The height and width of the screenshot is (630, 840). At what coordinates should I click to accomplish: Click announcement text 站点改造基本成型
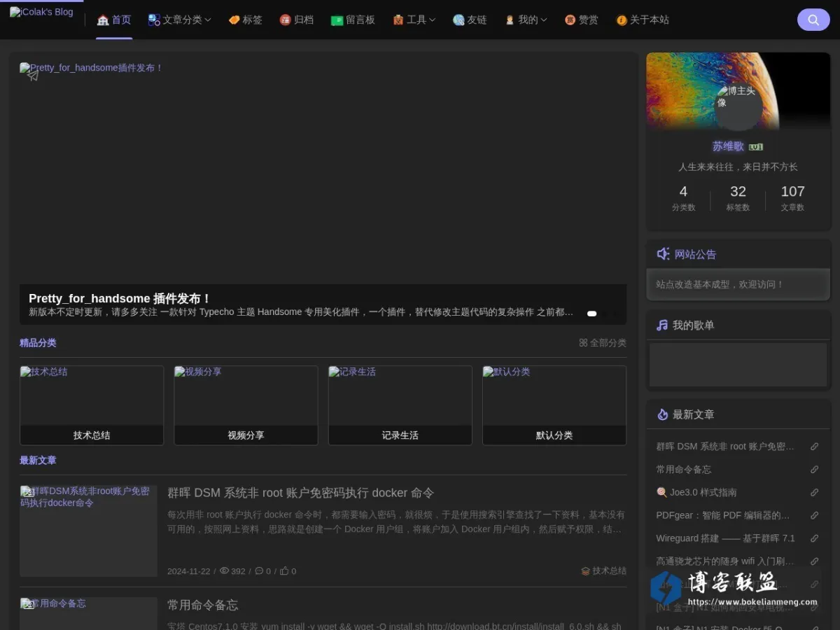(720, 284)
